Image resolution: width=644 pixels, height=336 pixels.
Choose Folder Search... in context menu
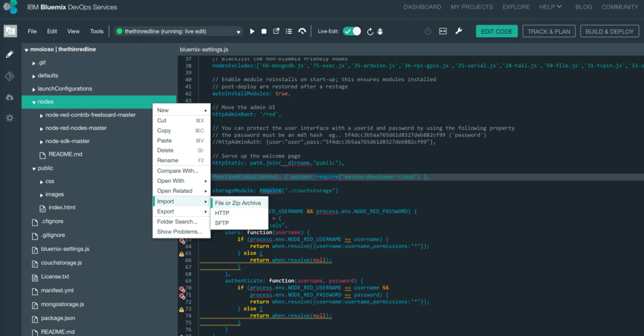coord(182,222)
